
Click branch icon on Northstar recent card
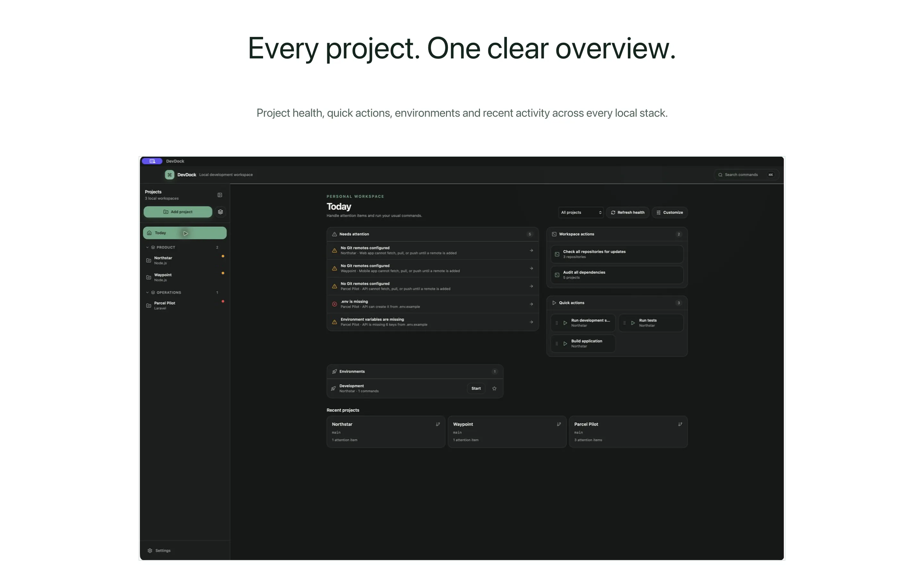click(x=438, y=424)
